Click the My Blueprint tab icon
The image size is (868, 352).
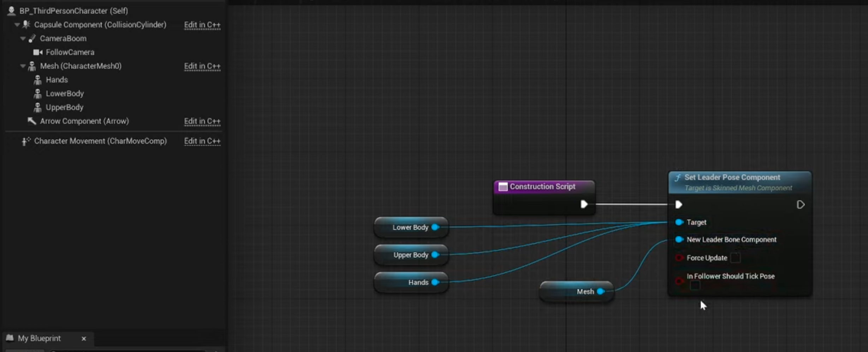coord(10,338)
